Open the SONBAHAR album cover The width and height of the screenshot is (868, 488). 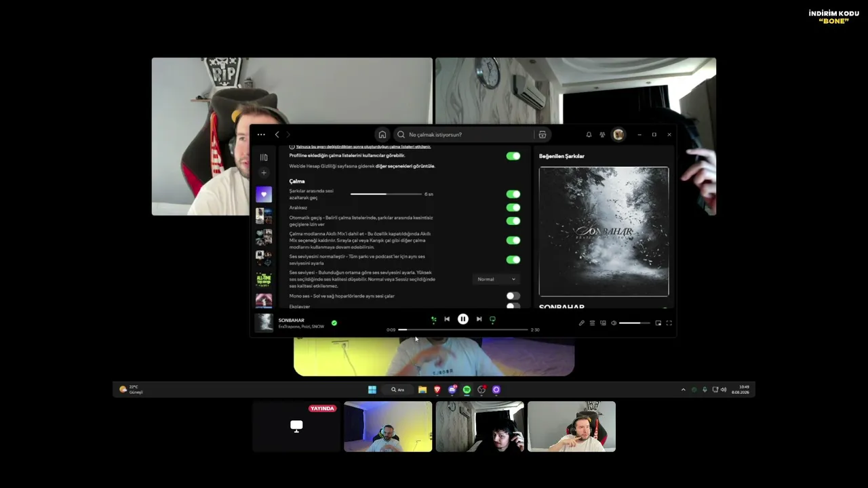click(x=604, y=232)
